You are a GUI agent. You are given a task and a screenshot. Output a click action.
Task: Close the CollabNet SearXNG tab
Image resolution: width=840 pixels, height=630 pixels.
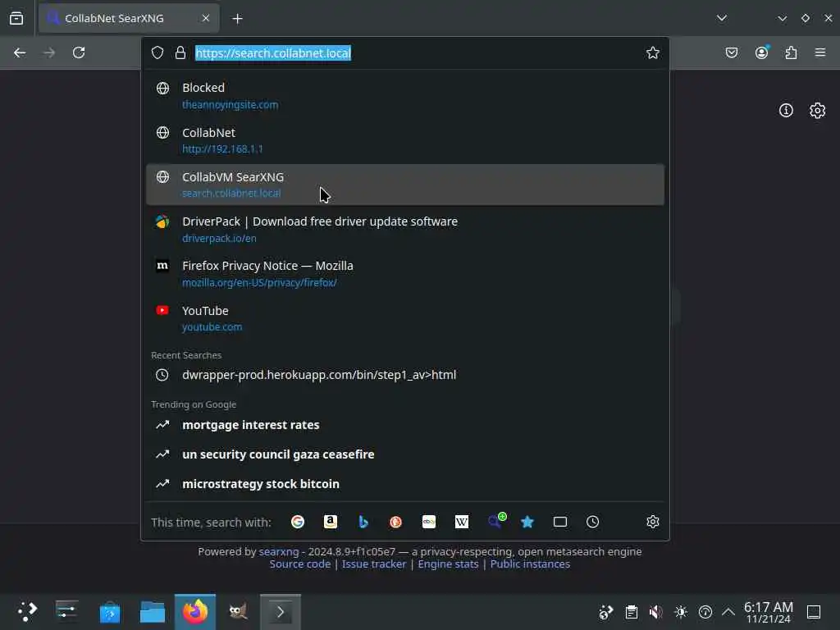click(x=205, y=18)
